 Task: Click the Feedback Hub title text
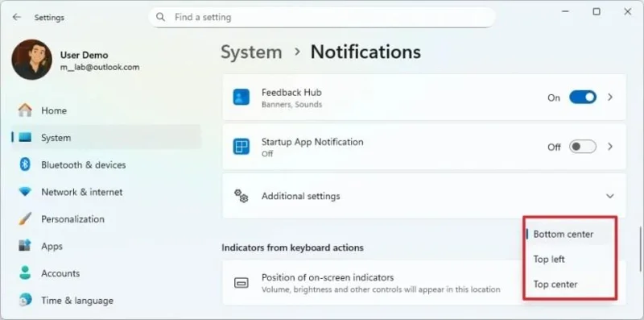point(291,93)
